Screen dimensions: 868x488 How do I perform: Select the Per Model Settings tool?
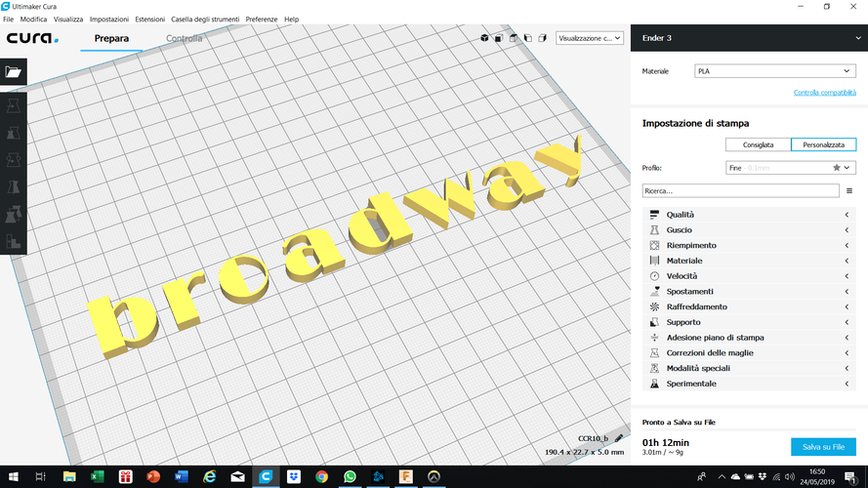point(14,214)
